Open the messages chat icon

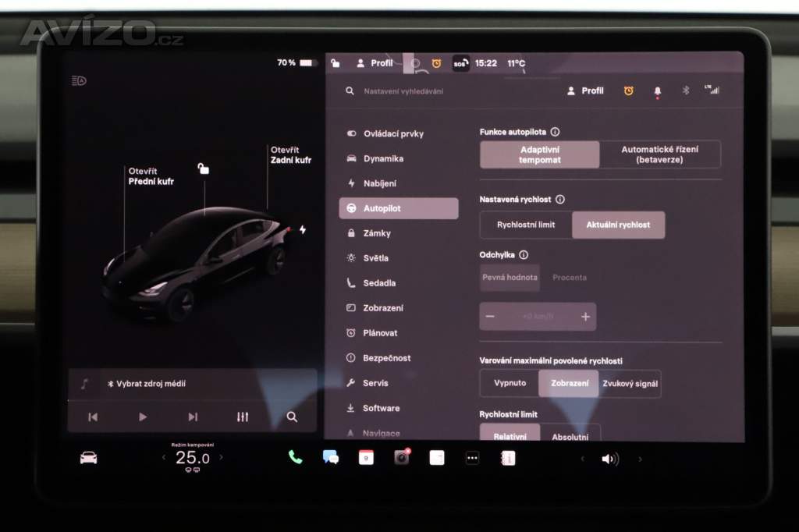point(331,458)
